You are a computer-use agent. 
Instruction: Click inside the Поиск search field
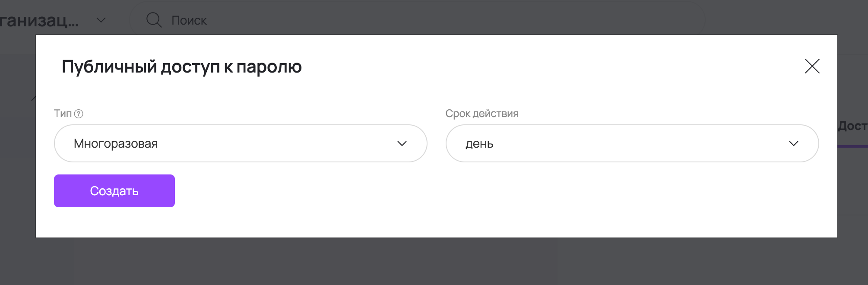(259, 20)
